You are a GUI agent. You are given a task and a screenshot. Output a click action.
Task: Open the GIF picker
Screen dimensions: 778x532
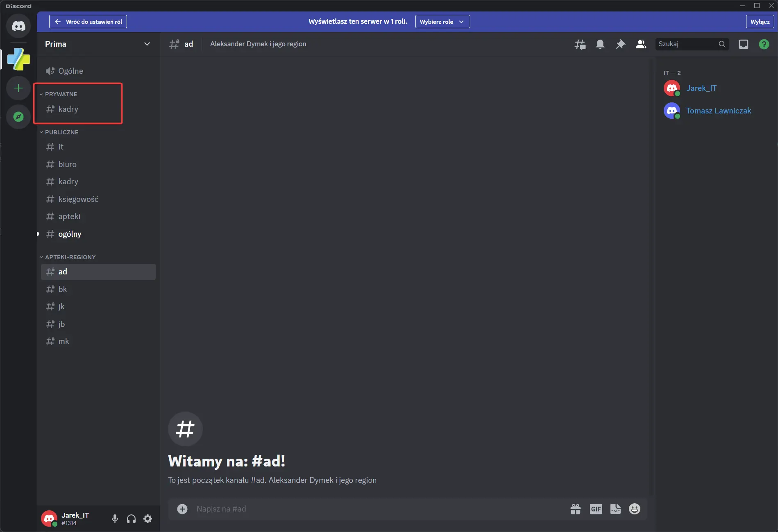(596, 509)
